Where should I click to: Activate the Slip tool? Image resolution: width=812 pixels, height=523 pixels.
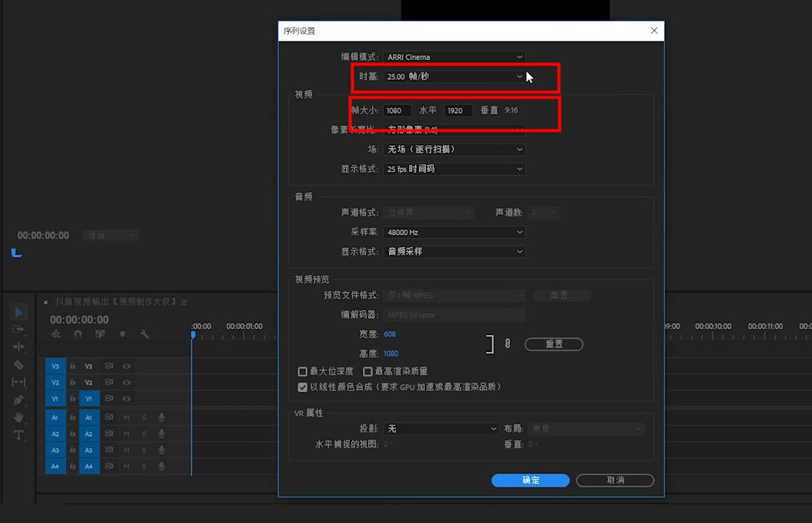(x=18, y=382)
